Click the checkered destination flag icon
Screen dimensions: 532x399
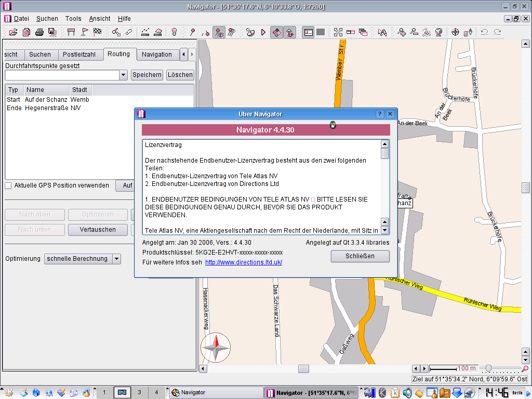97,32
